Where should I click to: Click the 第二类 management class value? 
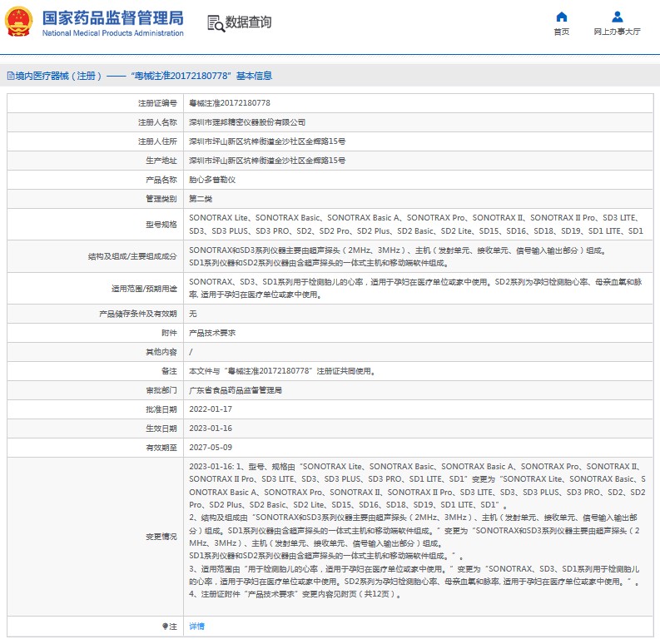tap(201, 199)
